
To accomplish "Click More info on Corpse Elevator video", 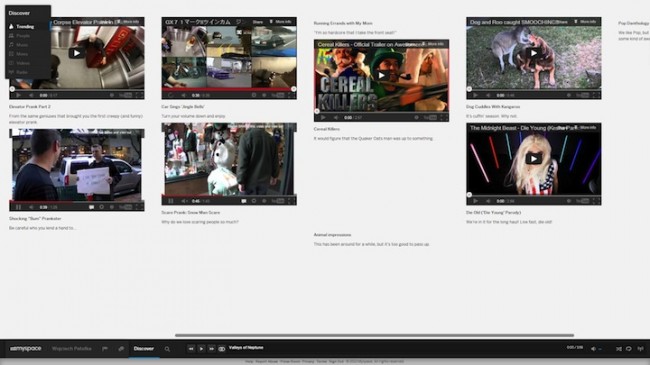I will point(129,22).
